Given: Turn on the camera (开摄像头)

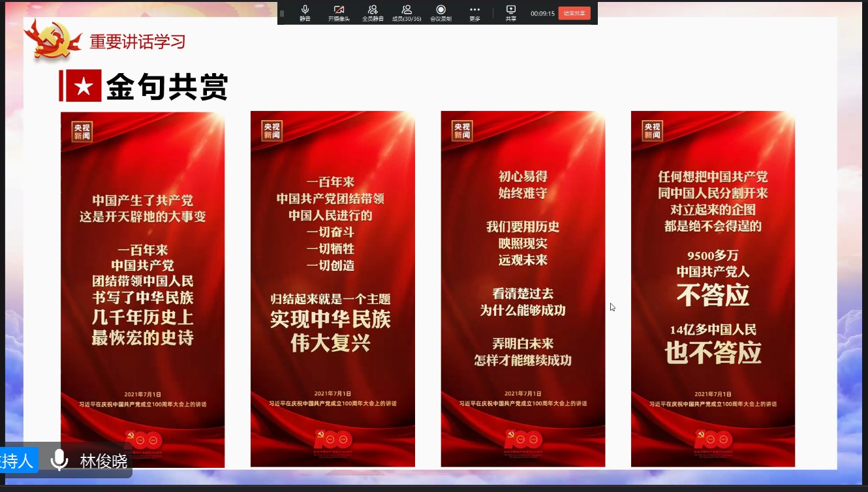Looking at the screenshot, I should (x=339, y=12).
